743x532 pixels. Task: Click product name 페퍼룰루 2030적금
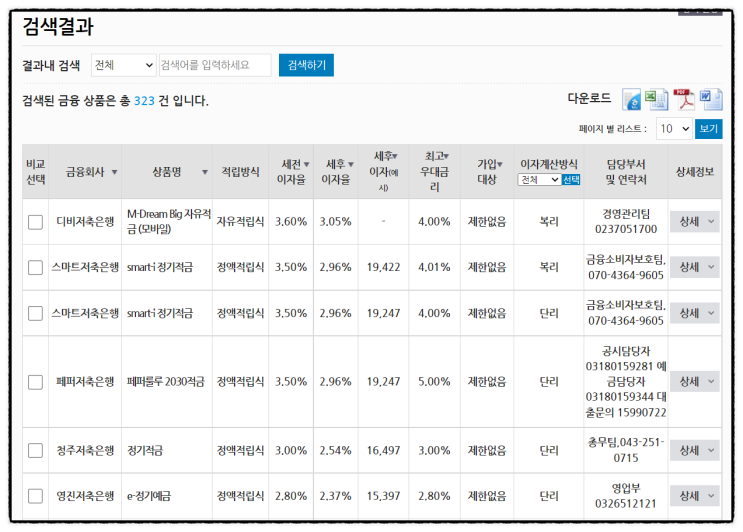(166, 382)
